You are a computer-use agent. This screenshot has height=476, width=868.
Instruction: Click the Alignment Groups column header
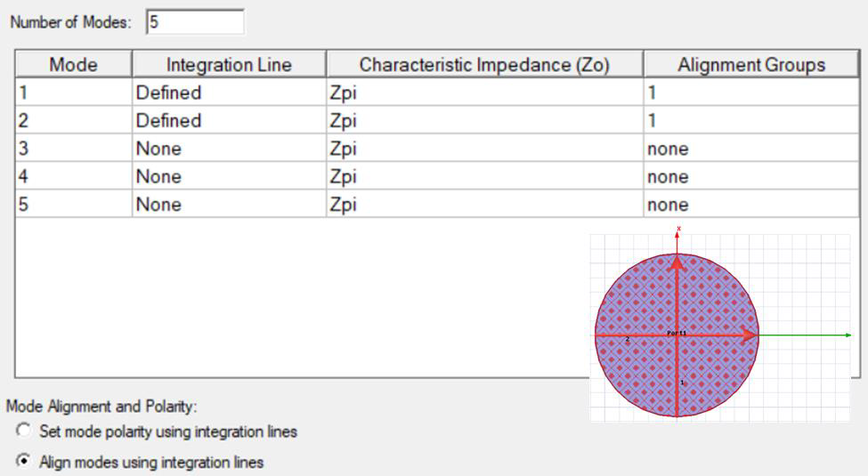(x=750, y=65)
